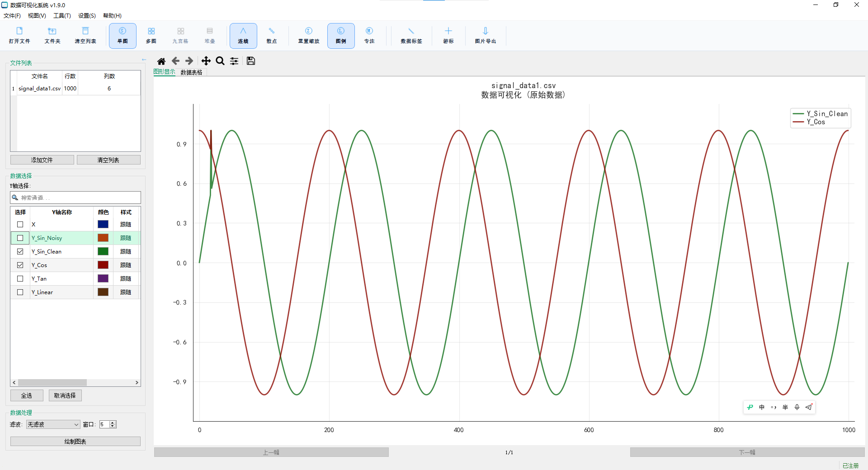Click the Y_Sin_Clean green color swatch
The width and height of the screenshot is (868, 470).
pos(103,252)
